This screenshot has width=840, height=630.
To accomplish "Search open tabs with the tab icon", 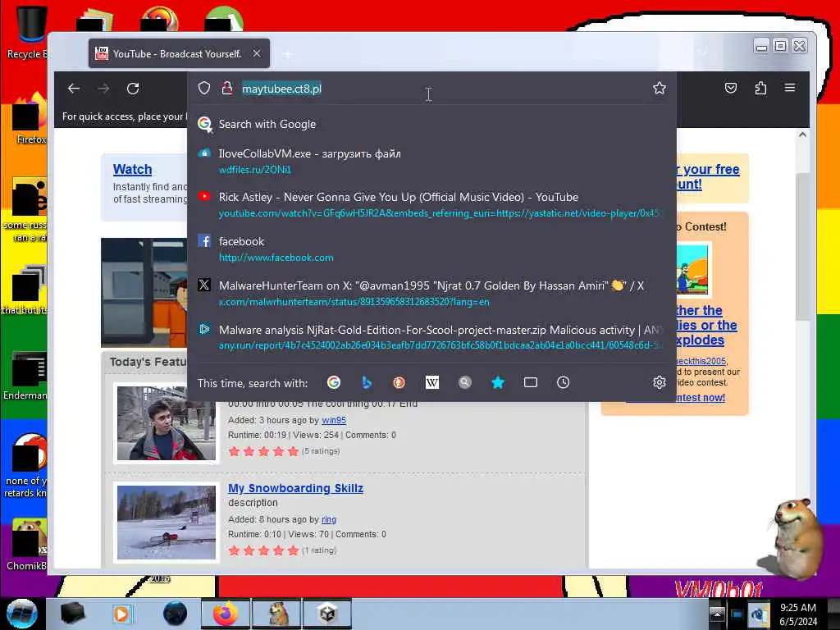I will click(x=531, y=382).
